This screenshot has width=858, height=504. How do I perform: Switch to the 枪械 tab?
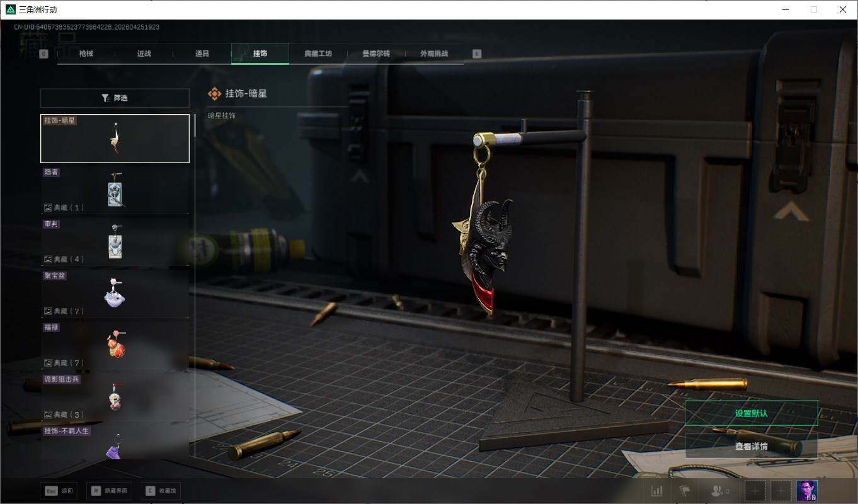pos(86,54)
